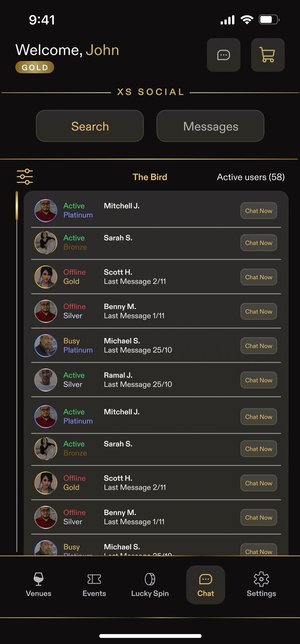Select The Bird venue title
This screenshot has height=644, width=300.
pos(150,177)
